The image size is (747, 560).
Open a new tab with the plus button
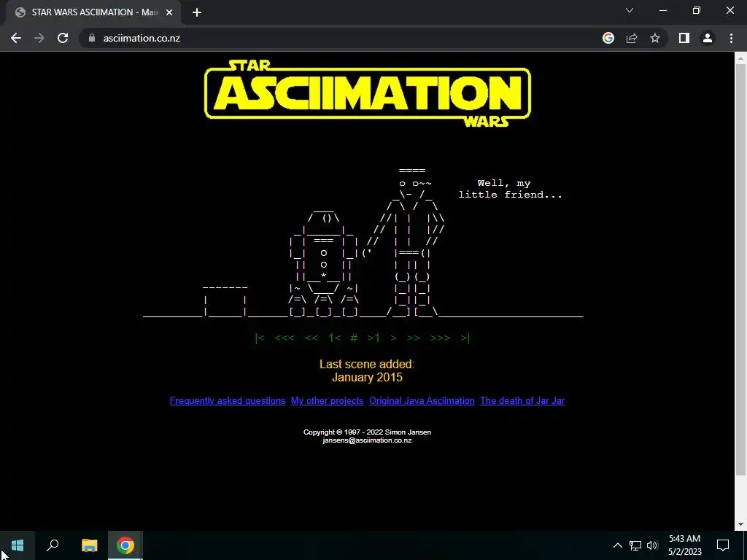pos(197,12)
